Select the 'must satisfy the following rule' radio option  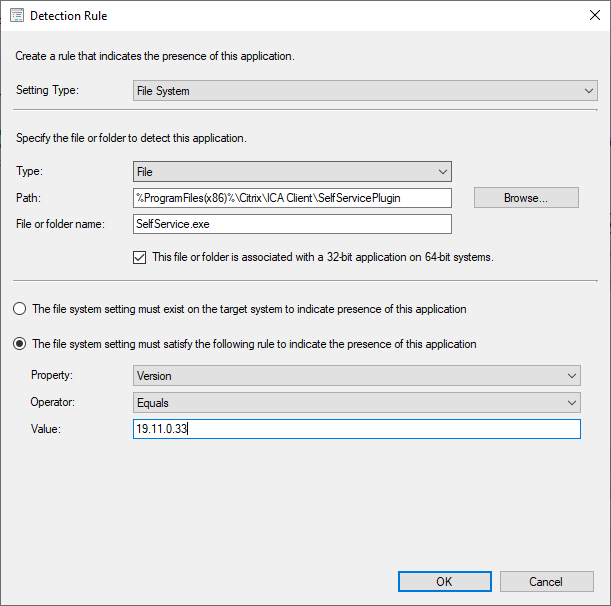tap(19, 344)
